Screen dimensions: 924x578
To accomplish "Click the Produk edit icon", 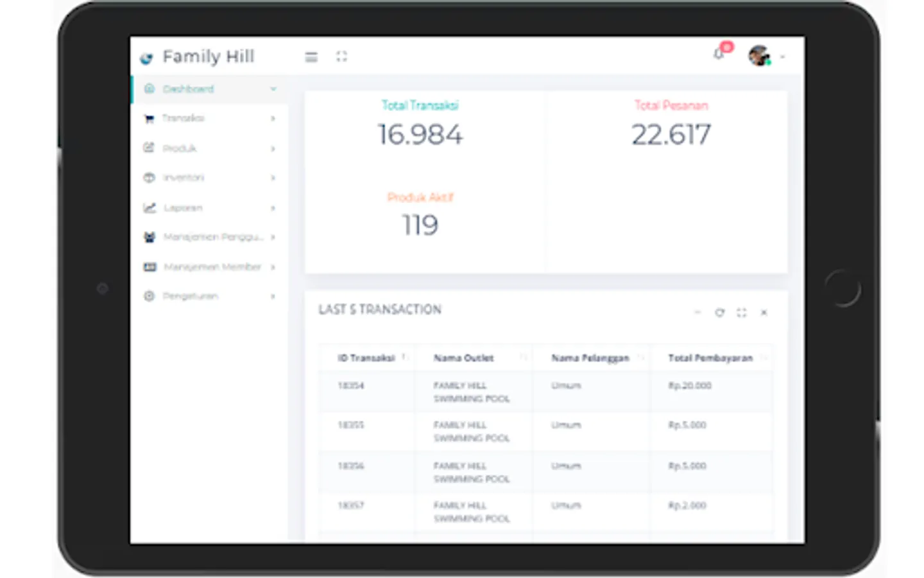I will [x=149, y=148].
